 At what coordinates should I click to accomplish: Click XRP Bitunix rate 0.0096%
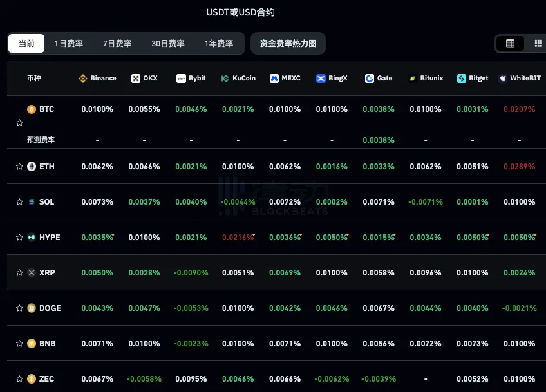click(426, 272)
